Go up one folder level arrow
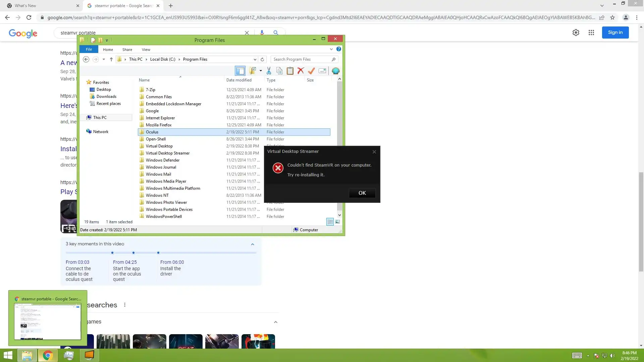Viewport: 644px width, 362px height. pyautogui.click(x=111, y=59)
